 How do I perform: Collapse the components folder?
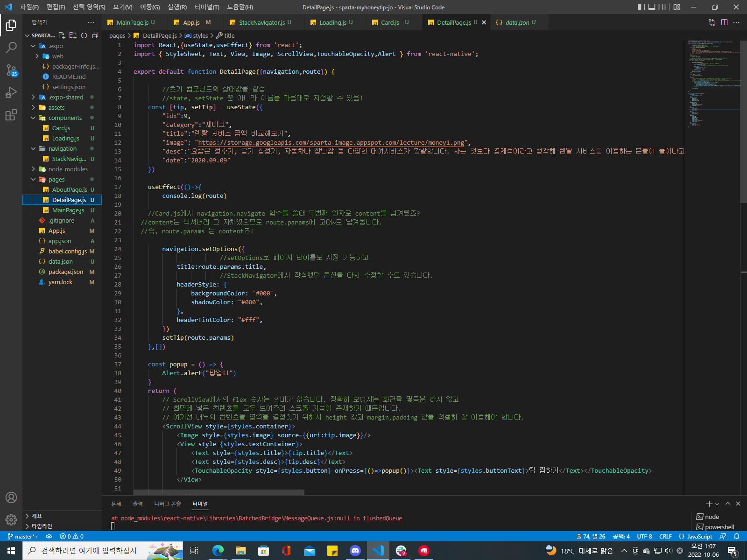click(33, 118)
